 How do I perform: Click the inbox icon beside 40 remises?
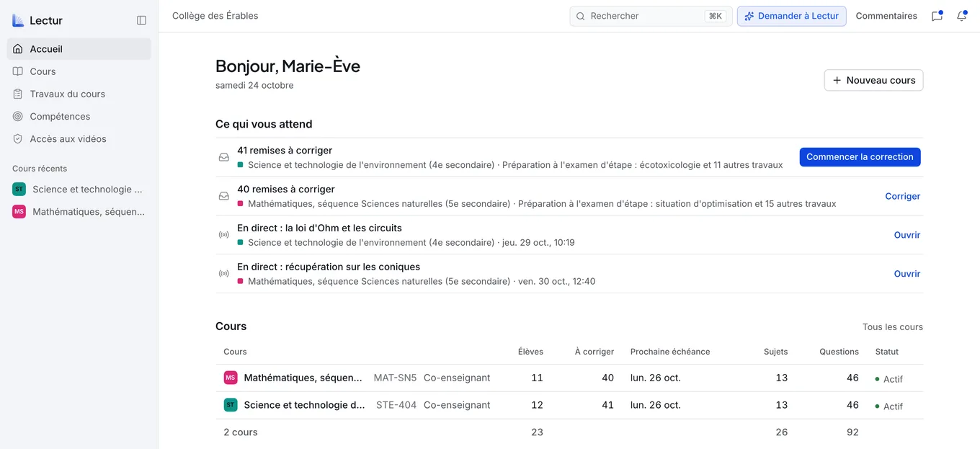[224, 196]
